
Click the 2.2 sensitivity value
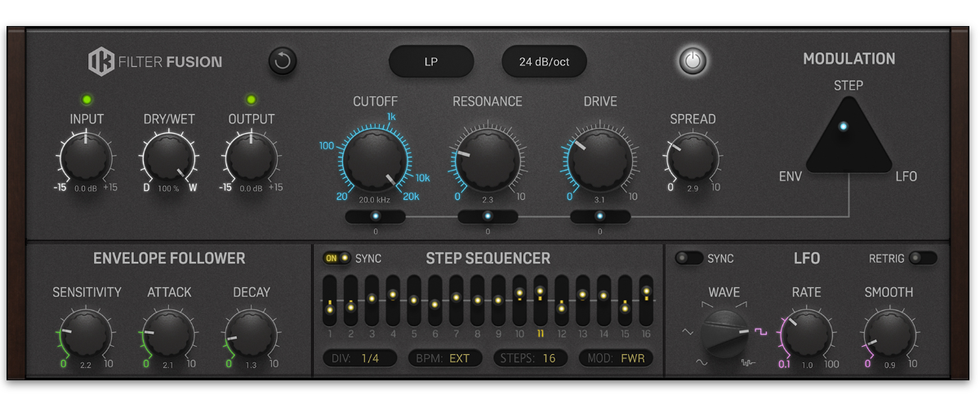(x=86, y=366)
